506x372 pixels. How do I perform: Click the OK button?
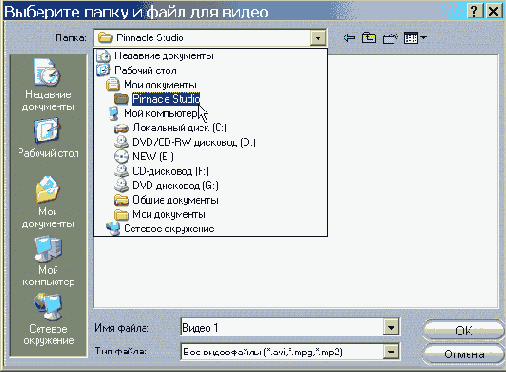coord(464,330)
